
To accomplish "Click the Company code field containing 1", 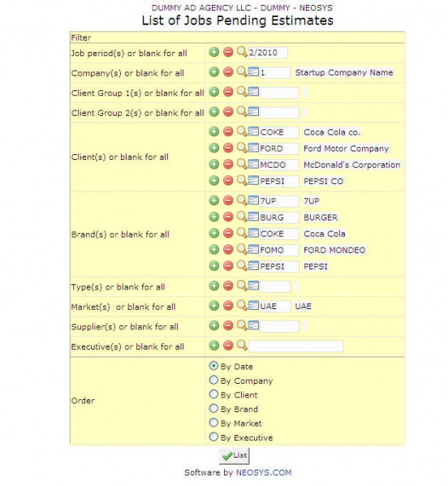I will point(274,73).
